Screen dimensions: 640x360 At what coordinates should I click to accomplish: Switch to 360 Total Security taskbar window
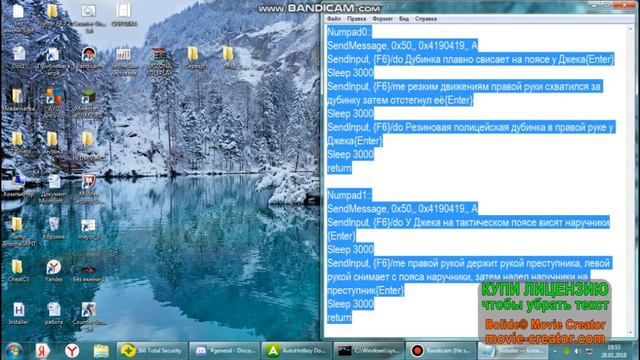[152, 351]
